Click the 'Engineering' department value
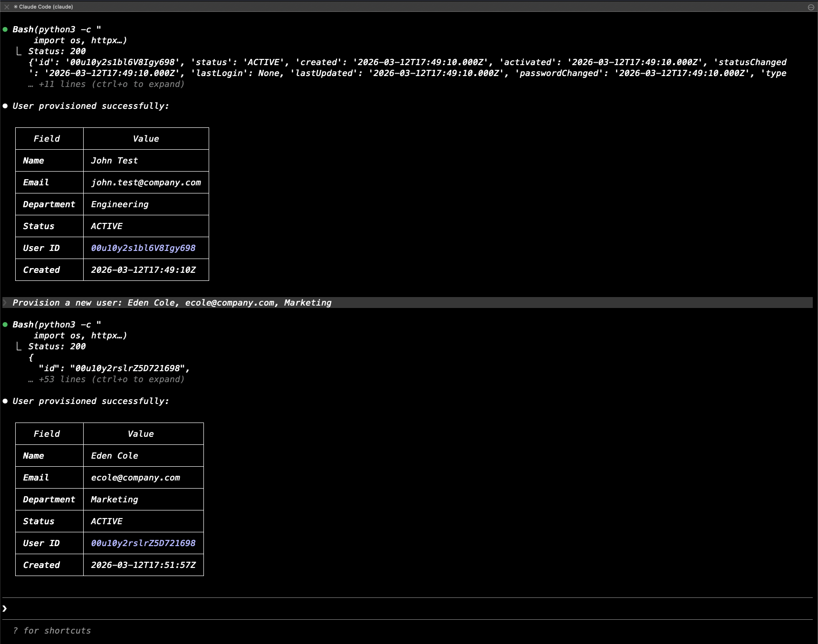Screen dimensions: 818x644 (120, 204)
